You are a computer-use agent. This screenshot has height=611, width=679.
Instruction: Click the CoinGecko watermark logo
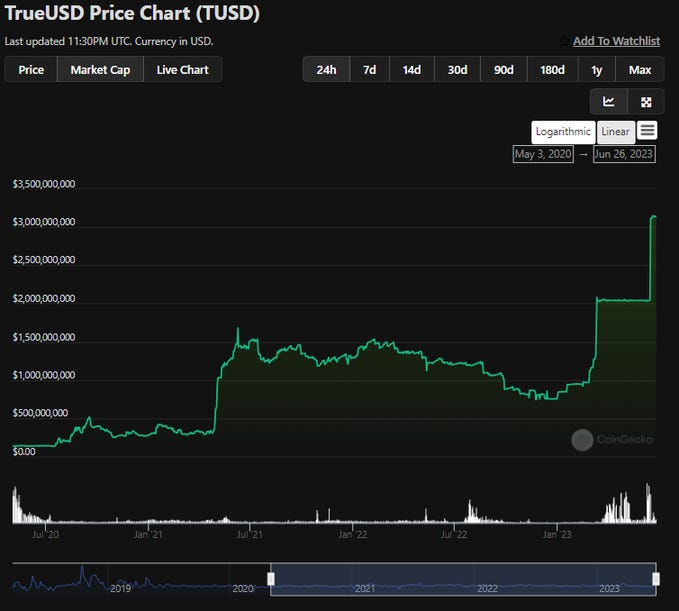(582, 439)
